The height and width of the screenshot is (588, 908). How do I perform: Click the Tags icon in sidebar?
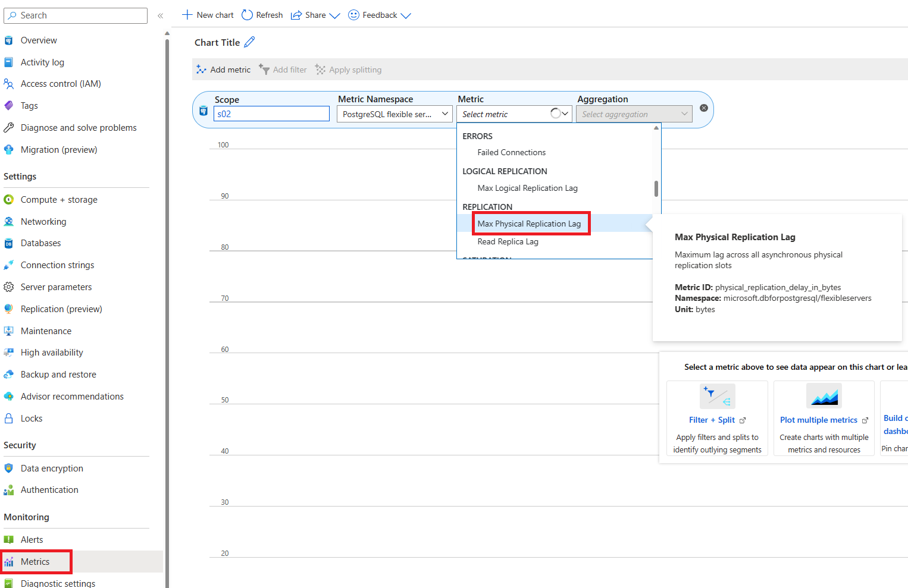8,106
